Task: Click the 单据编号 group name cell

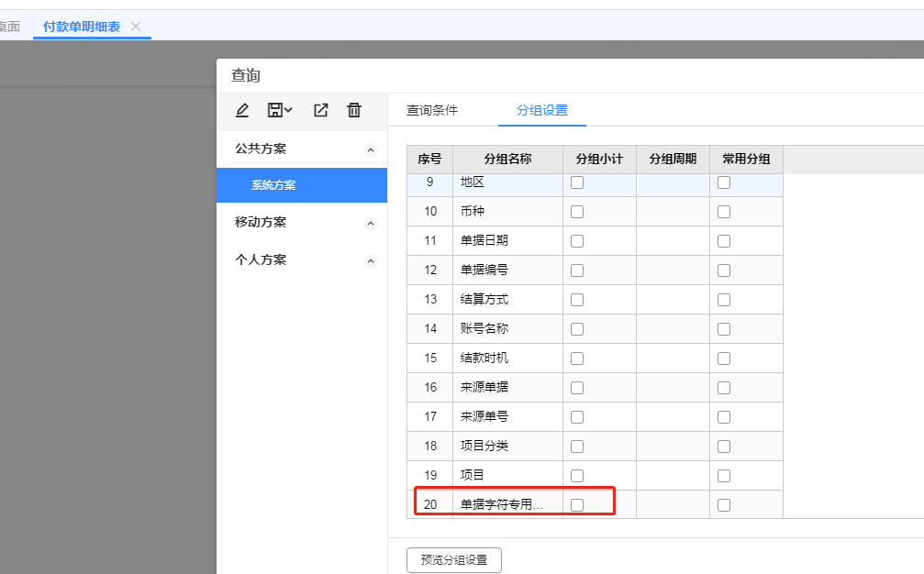Action: click(x=508, y=270)
